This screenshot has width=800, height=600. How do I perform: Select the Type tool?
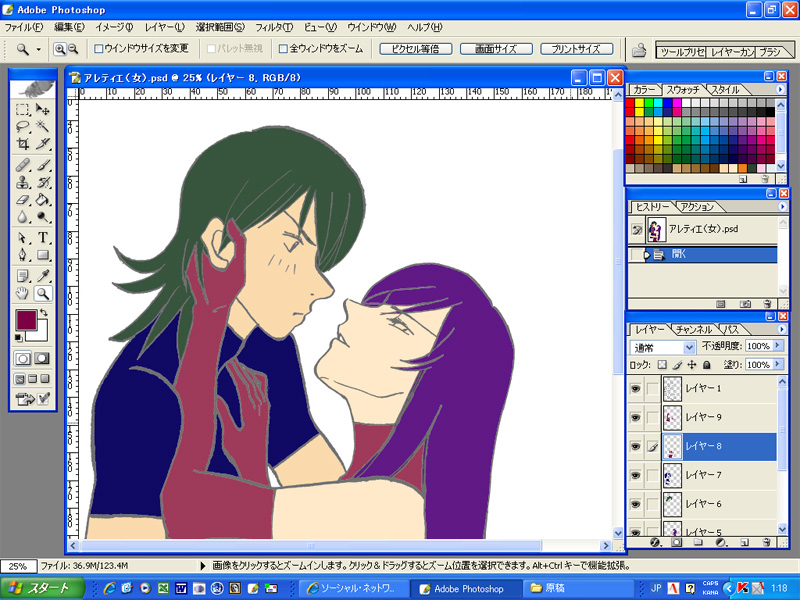coord(43,238)
